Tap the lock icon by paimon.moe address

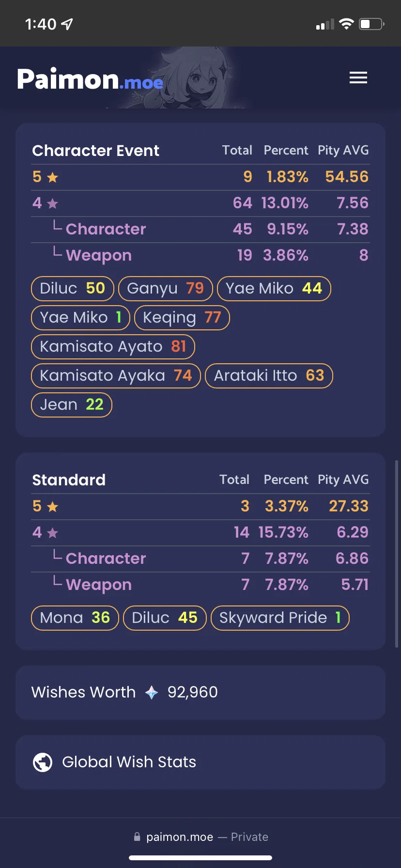point(137,837)
